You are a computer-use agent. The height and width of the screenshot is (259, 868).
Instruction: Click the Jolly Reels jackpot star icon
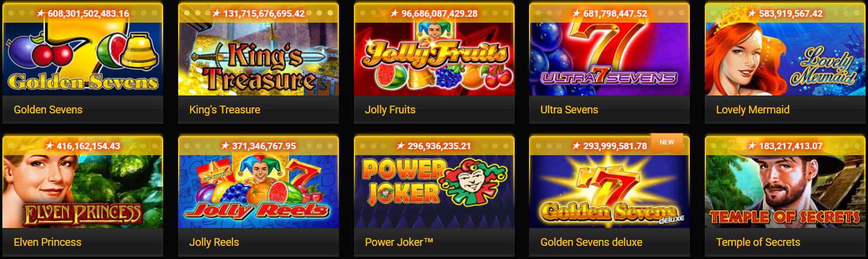pos(225,145)
